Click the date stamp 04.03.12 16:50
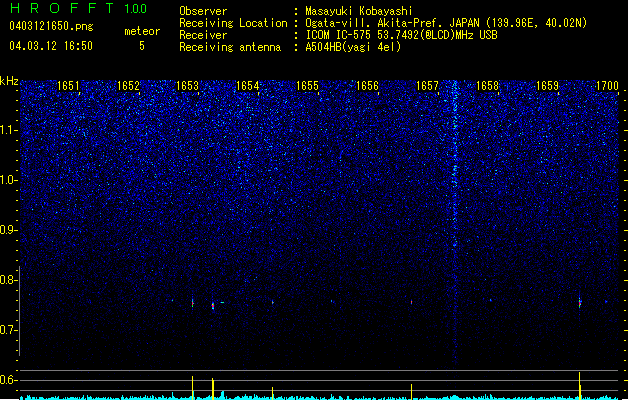Screen dimensions: 629x400 pyautogui.click(x=51, y=46)
